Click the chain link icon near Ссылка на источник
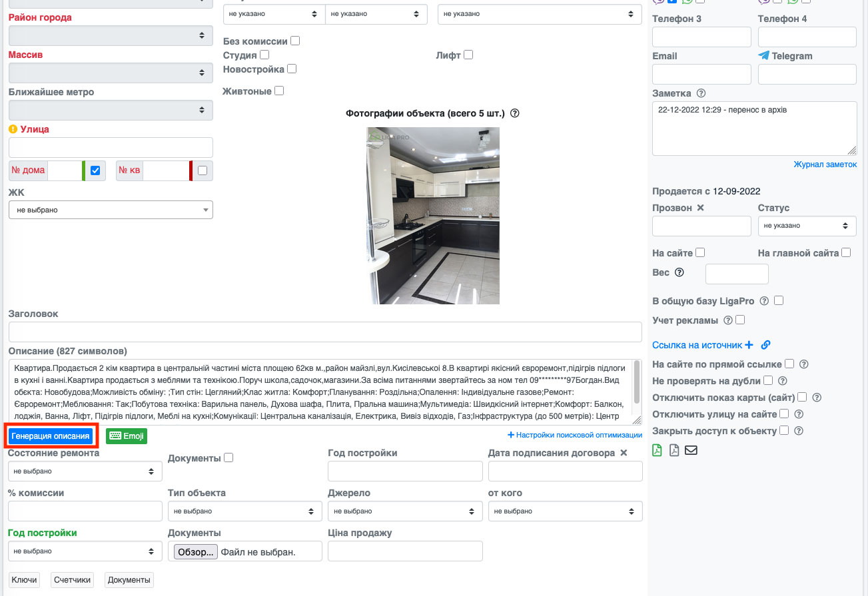 pos(765,345)
